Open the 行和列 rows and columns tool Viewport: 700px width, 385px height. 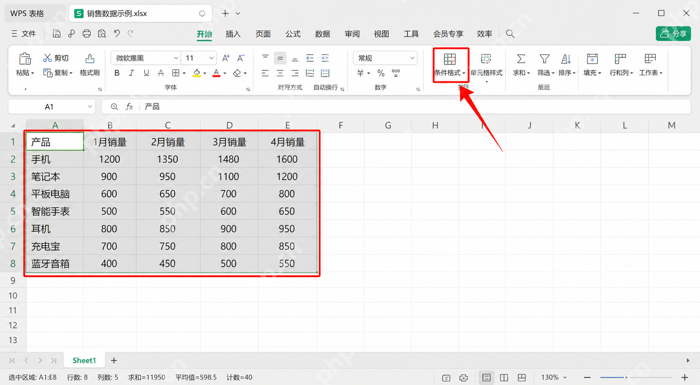pyautogui.click(x=621, y=65)
